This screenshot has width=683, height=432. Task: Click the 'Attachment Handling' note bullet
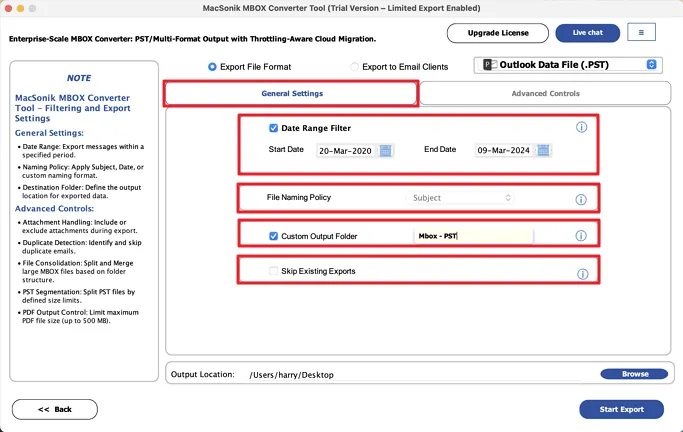[x=79, y=226]
